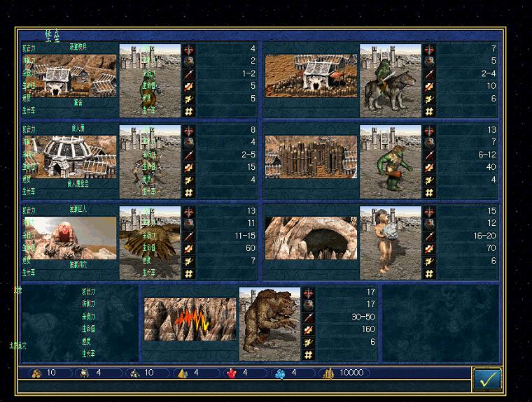
Task: Click the damage value 2-4
Action: click(489, 73)
